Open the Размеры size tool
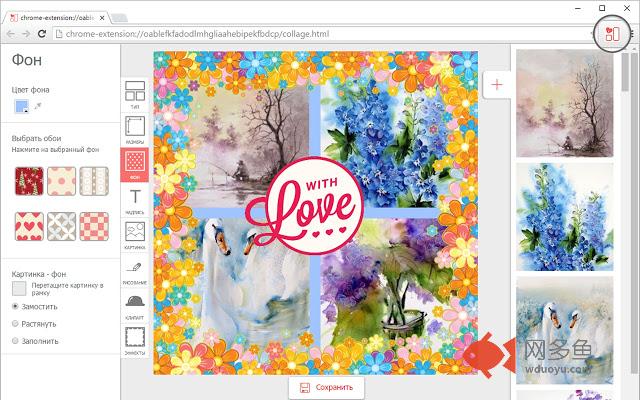This screenshot has height=400, width=640. point(135,130)
